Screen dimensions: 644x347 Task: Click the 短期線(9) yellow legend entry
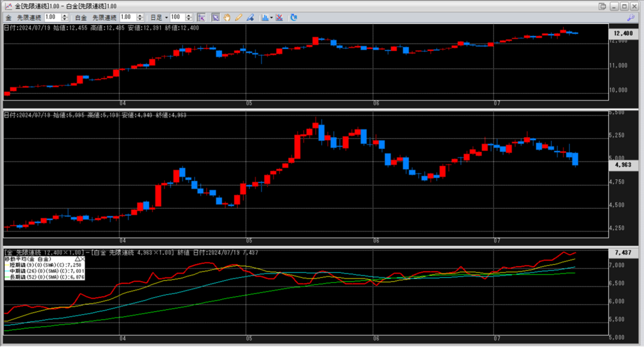(45, 265)
